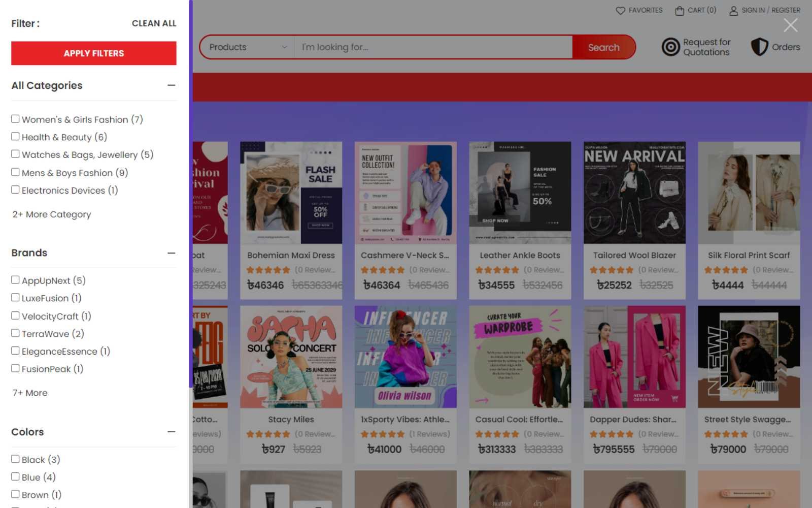Open Stacy Miles product image
This screenshot has width=812, height=508.
[291, 357]
